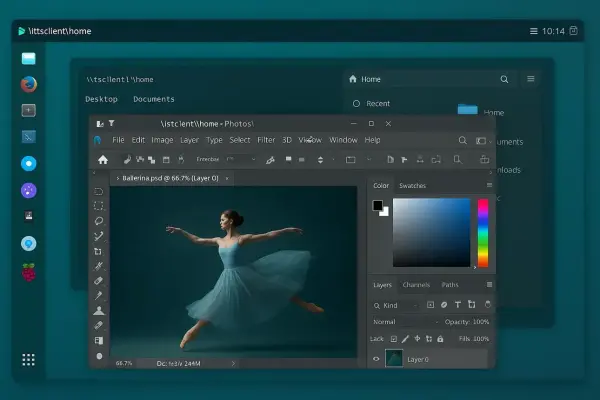Image resolution: width=600 pixels, height=400 pixels.
Task: Switch to the Swatches tab
Action: click(412, 186)
